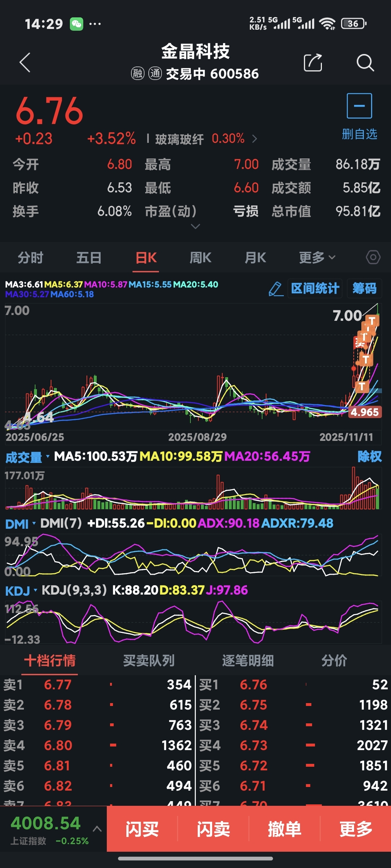This screenshot has height=868, width=391.
Task: Open chart settings hexagon icon
Action: coord(373,258)
